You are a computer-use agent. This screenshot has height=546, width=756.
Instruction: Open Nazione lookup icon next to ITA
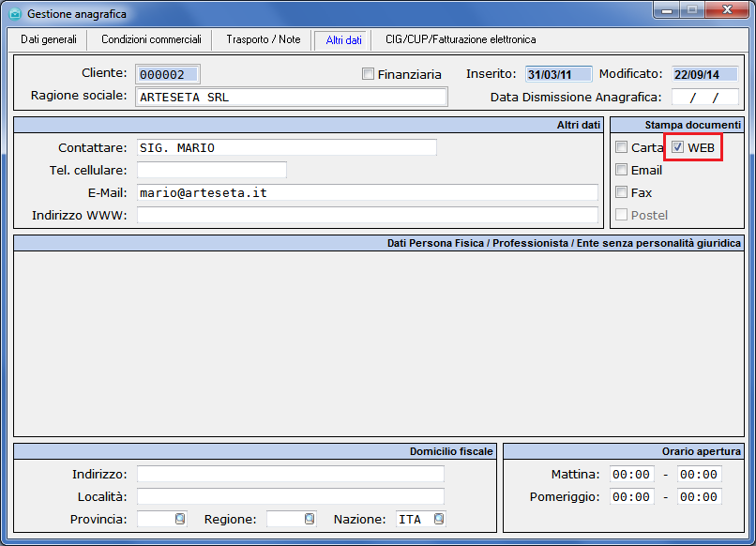point(438,519)
